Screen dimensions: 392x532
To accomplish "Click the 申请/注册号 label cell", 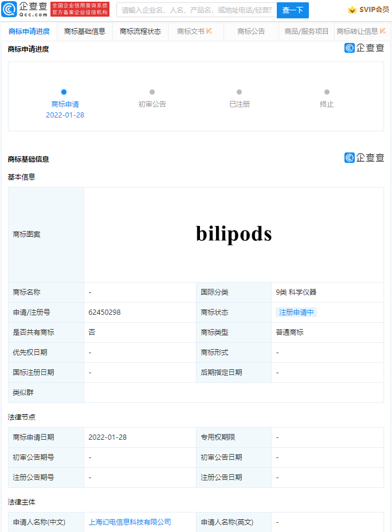I will [x=46, y=312].
